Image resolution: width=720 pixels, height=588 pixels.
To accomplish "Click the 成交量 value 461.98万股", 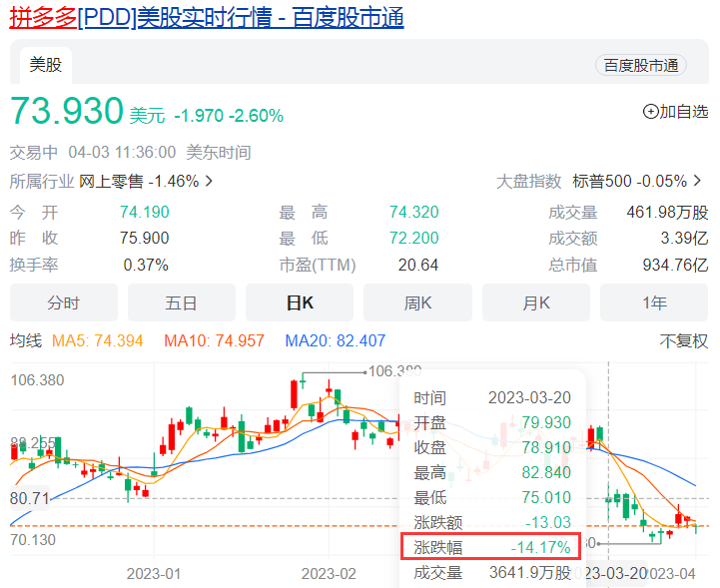I will pyautogui.click(x=668, y=212).
